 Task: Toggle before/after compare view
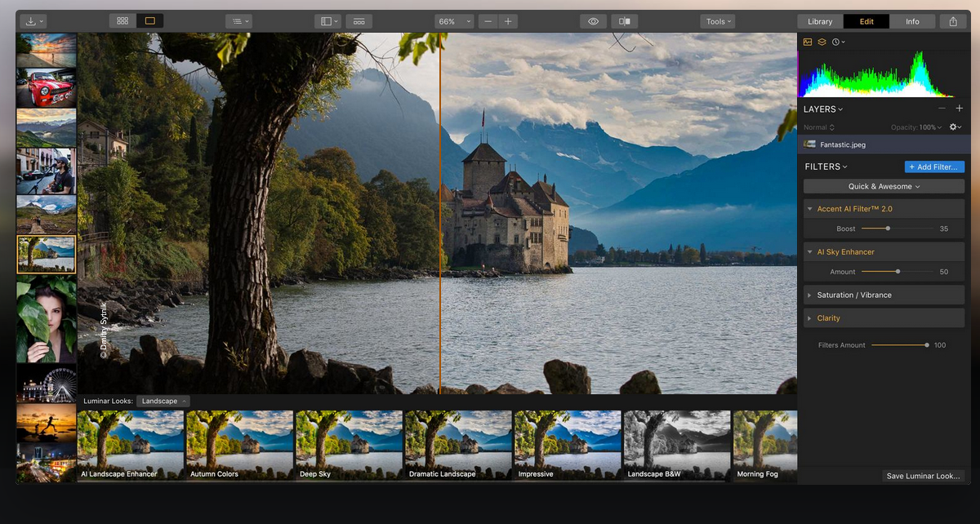pos(625,21)
